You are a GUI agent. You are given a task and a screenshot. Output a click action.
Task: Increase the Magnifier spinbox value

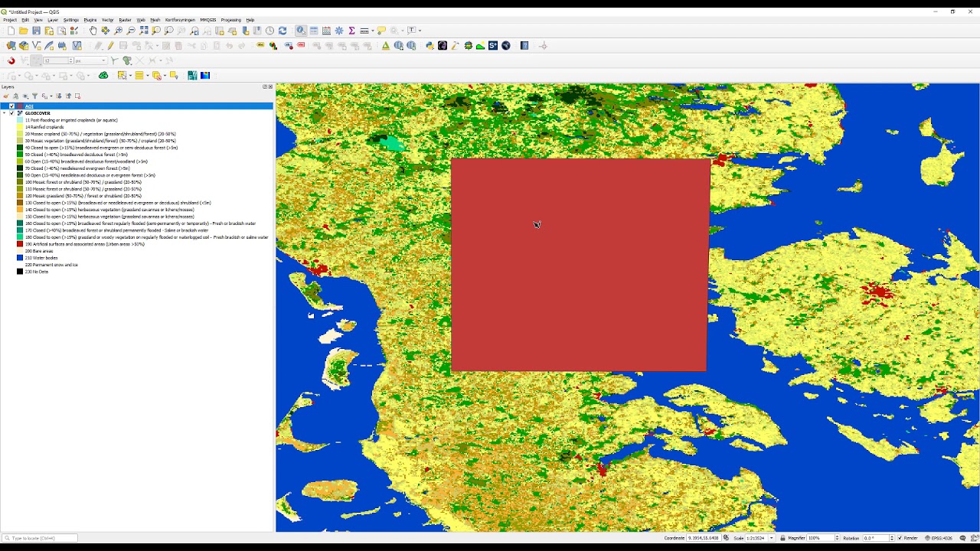[x=837, y=536]
